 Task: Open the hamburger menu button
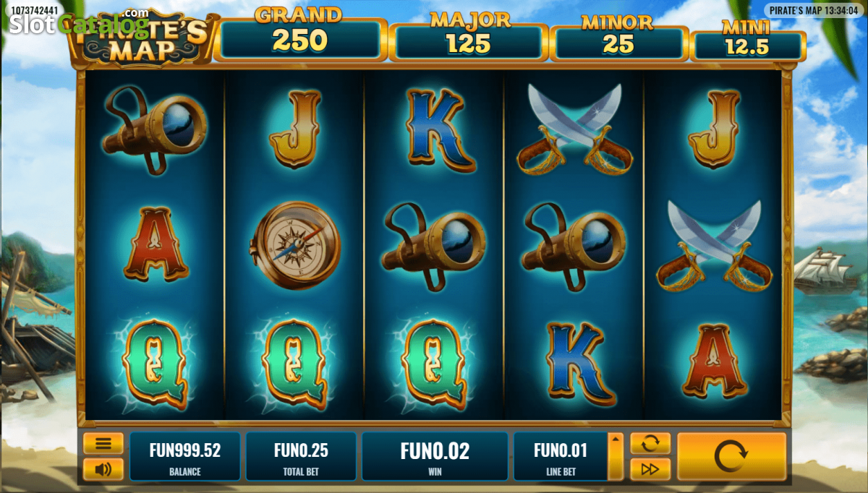[x=103, y=443]
